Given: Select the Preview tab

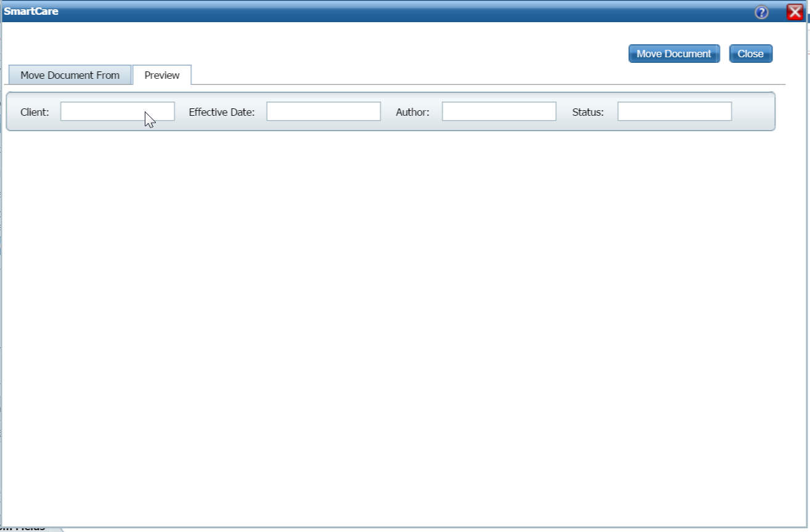Looking at the screenshot, I should [162, 75].
